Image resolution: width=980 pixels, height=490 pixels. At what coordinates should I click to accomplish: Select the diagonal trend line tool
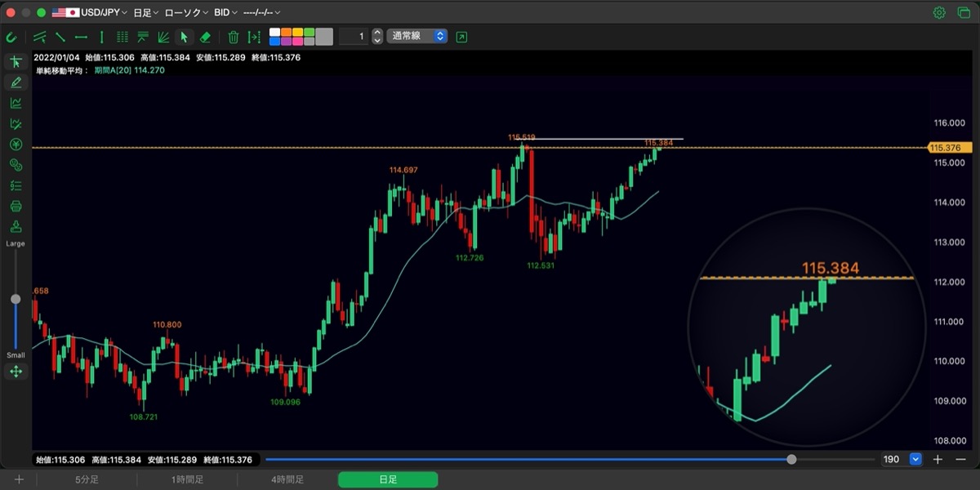pos(60,37)
